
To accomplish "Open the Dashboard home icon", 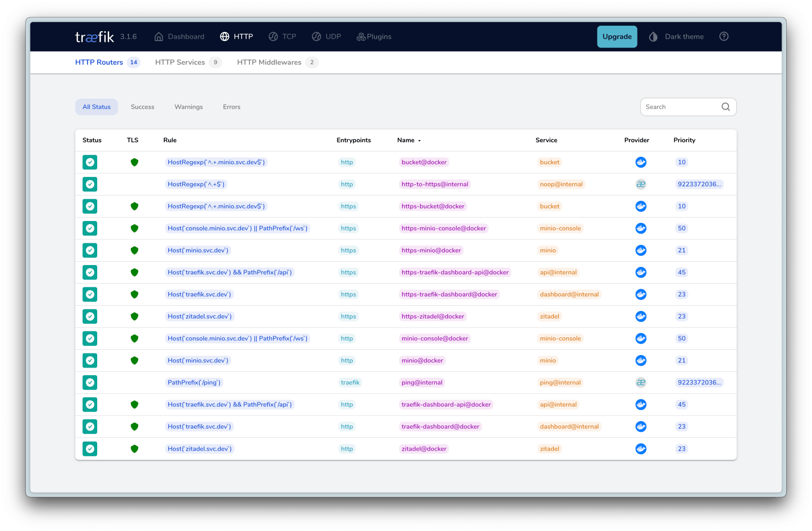I will pos(159,37).
